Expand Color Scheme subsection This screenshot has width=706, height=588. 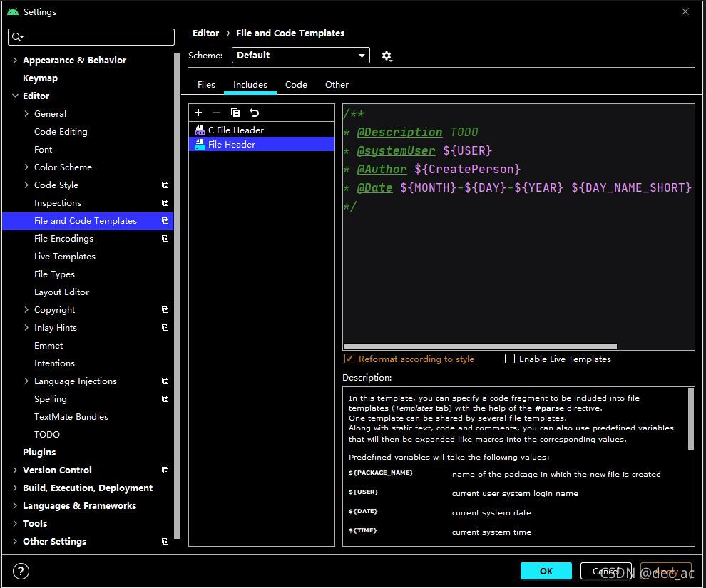tap(26, 167)
